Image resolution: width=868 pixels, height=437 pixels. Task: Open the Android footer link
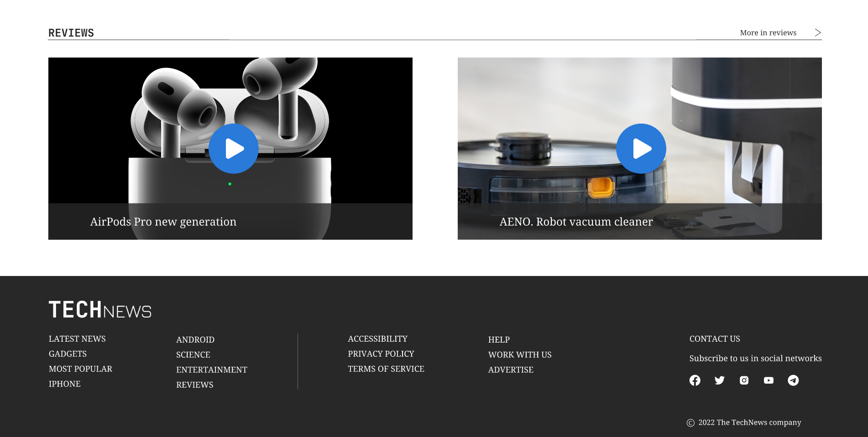click(x=195, y=340)
